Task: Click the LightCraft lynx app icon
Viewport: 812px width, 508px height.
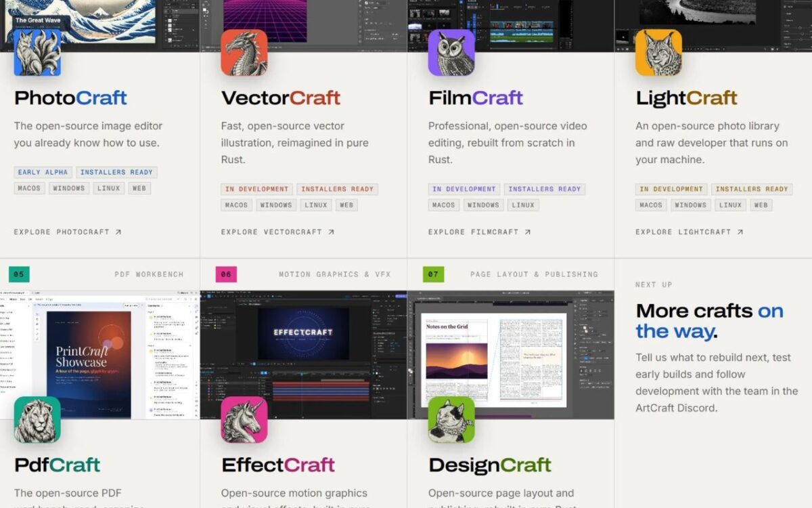Action: point(658,53)
